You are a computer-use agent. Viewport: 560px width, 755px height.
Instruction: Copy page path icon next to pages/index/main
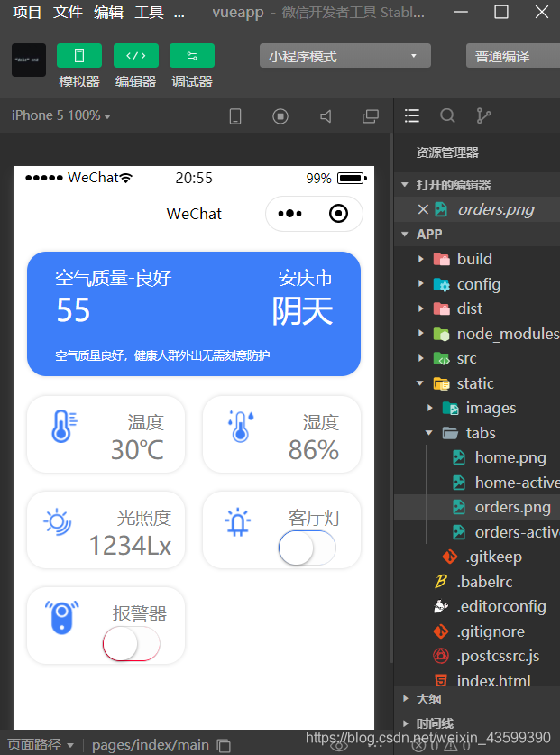[x=224, y=745]
